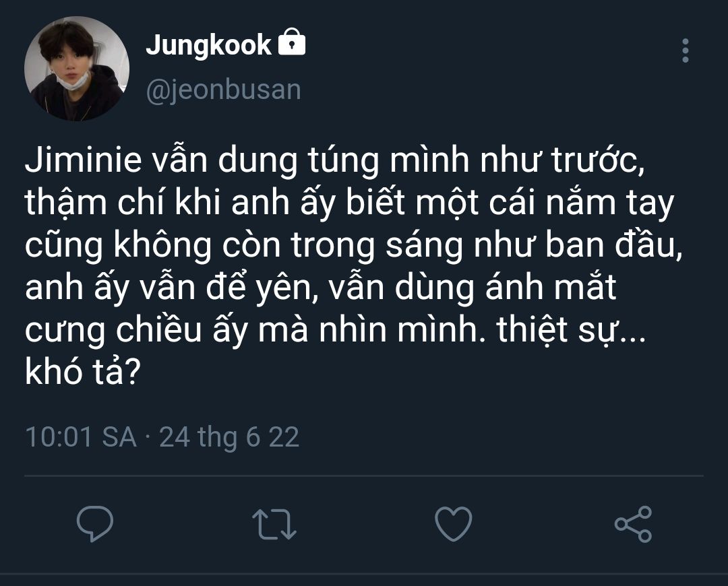Viewport: 728px width, 586px height.
Task: Like the tweet with the heart icon
Action: coord(453,524)
